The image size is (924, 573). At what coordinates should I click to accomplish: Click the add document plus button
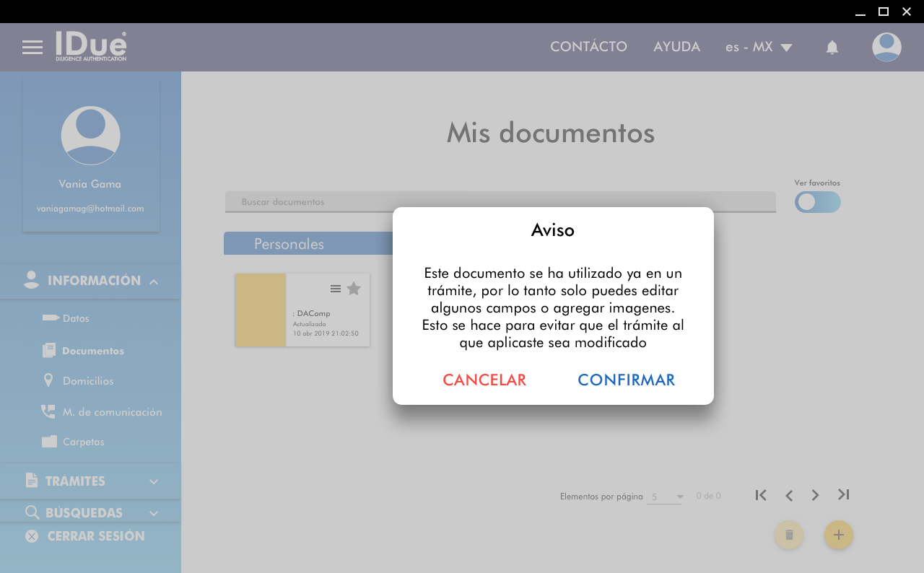pyautogui.click(x=838, y=535)
